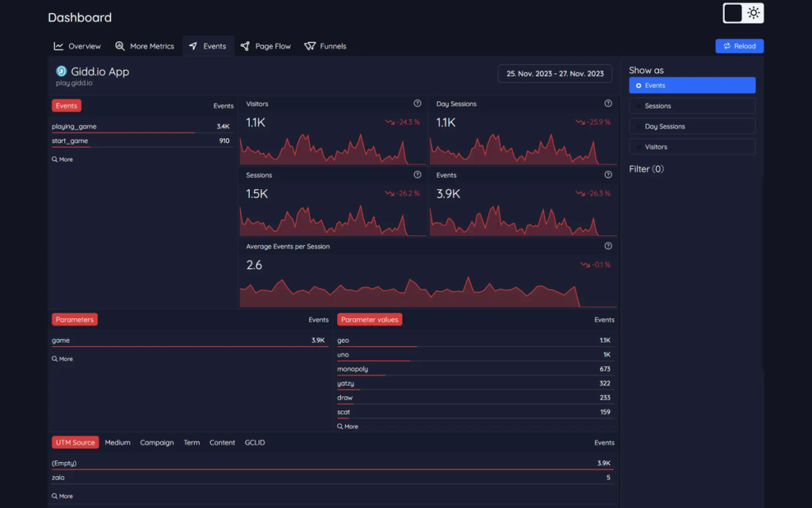812x508 pixels.
Task: Click the Parameter values label button
Action: (x=370, y=319)
